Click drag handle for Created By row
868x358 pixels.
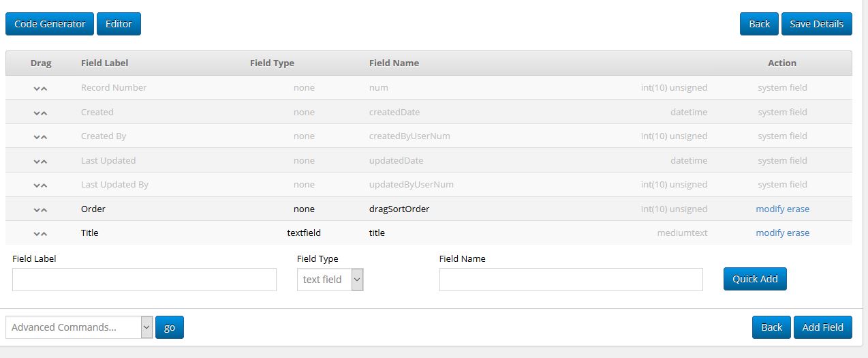click(40, 136)
